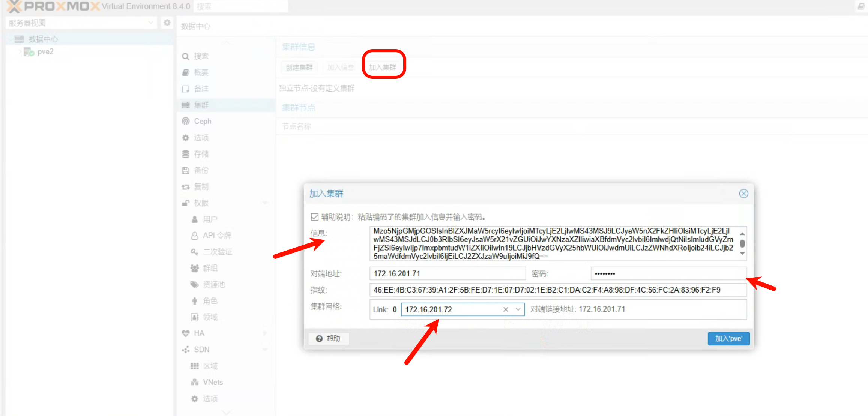Collapse the HA menu section
This screenshot has width=868, height=416.
(x=265, y=333)
